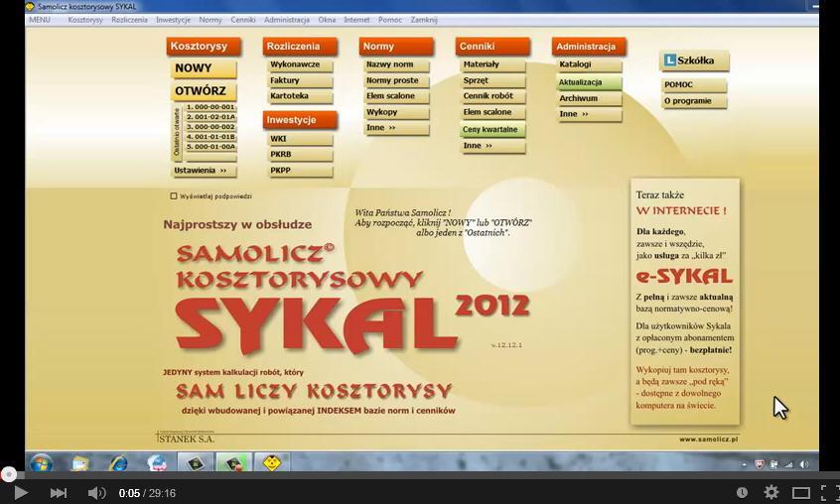Image resolution: width=840 pixels, height=504 pixels.
Task: Show hidden tray icons arrow
Action: point(744,464)
